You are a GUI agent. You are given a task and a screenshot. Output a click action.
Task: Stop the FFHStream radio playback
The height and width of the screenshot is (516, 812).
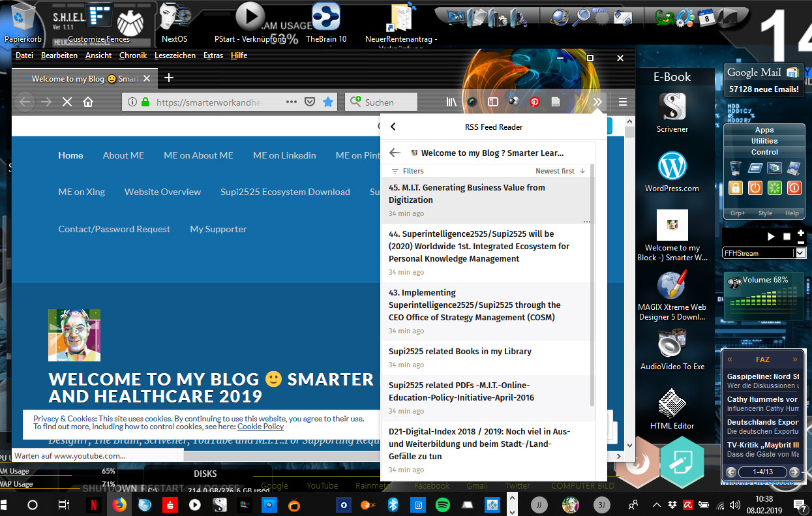(x=787, y=236)
